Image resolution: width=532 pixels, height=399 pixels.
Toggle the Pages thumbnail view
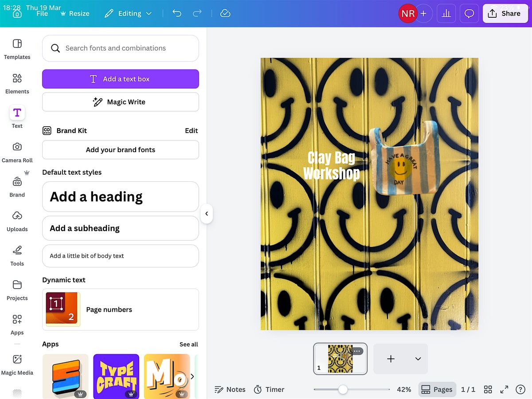click(x=437, y=389)
